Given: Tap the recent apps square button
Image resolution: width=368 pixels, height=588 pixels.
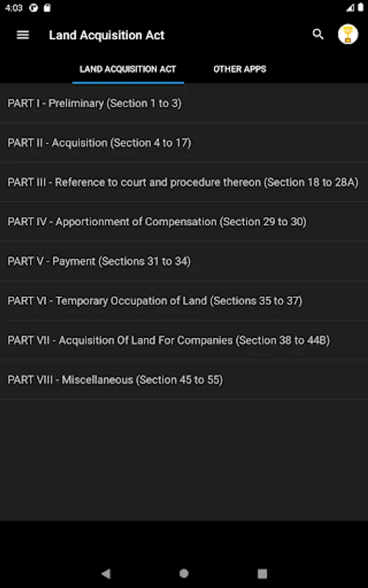Looking at the screenshot, I should [262, 574].
